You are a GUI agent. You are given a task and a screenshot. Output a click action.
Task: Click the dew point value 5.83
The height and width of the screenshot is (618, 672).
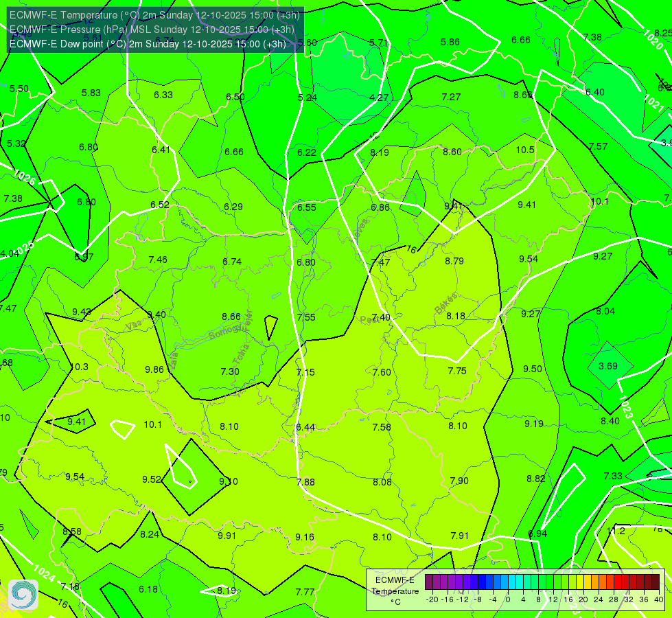click(91, 93)
